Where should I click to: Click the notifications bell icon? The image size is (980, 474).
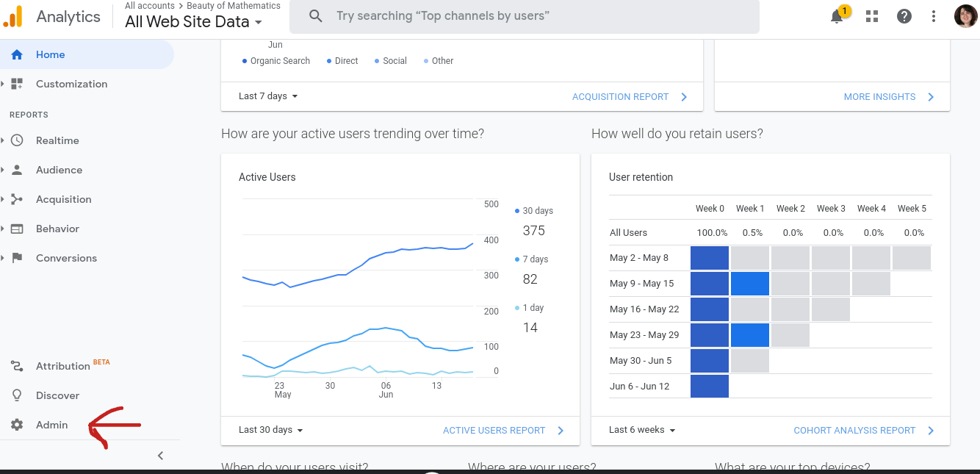pos(837,16)
